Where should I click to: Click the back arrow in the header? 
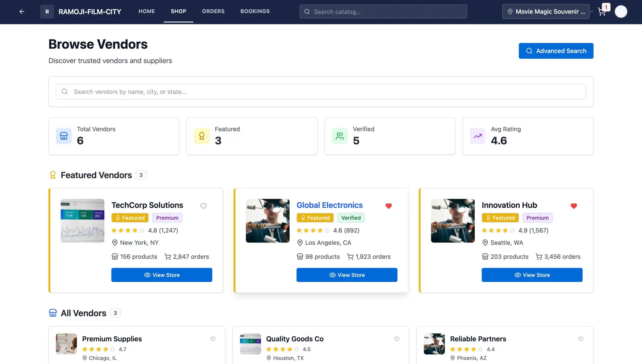(22, 12)
